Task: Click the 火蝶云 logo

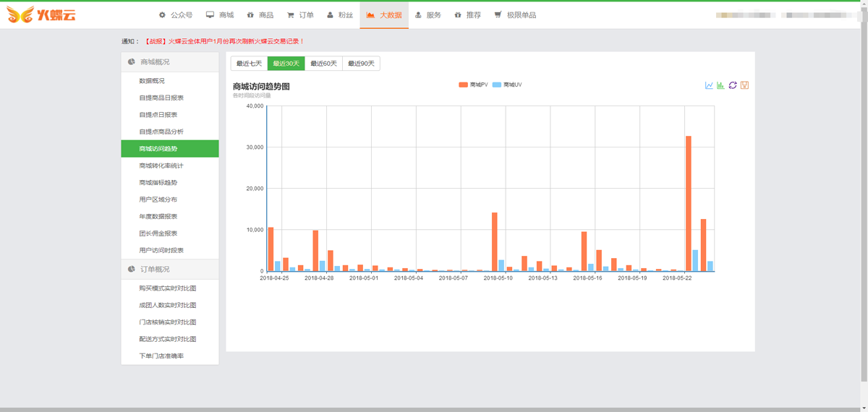Action: (41, 14)
